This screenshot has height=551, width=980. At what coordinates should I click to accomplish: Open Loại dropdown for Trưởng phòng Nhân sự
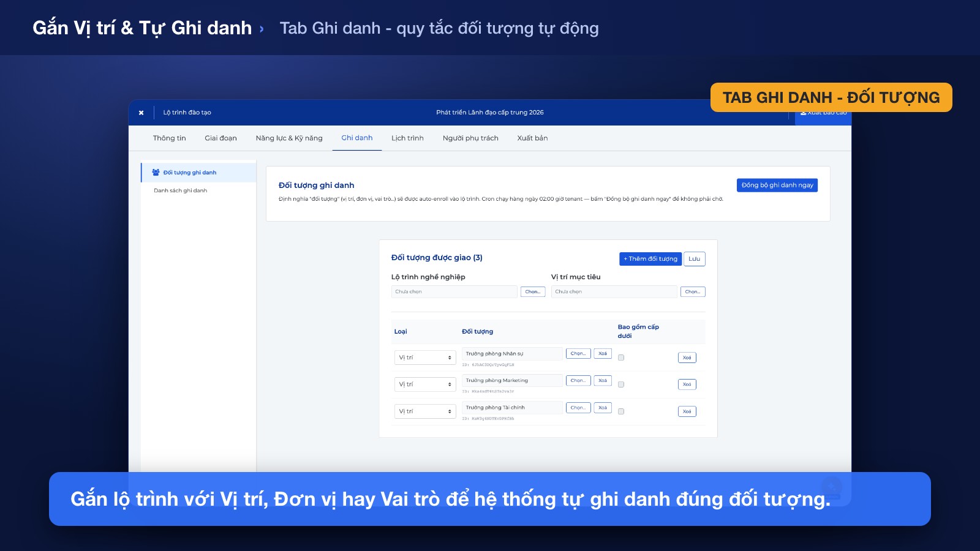tap(425, 358)
